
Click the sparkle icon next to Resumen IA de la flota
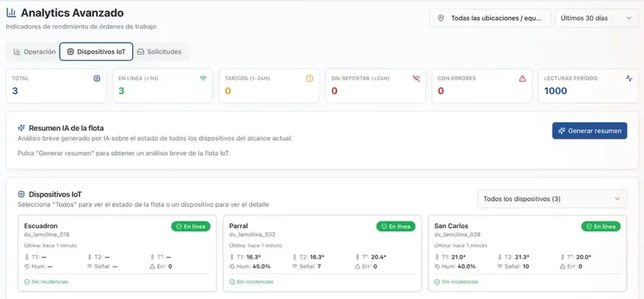pyautogui.click(x=22, y=129)
